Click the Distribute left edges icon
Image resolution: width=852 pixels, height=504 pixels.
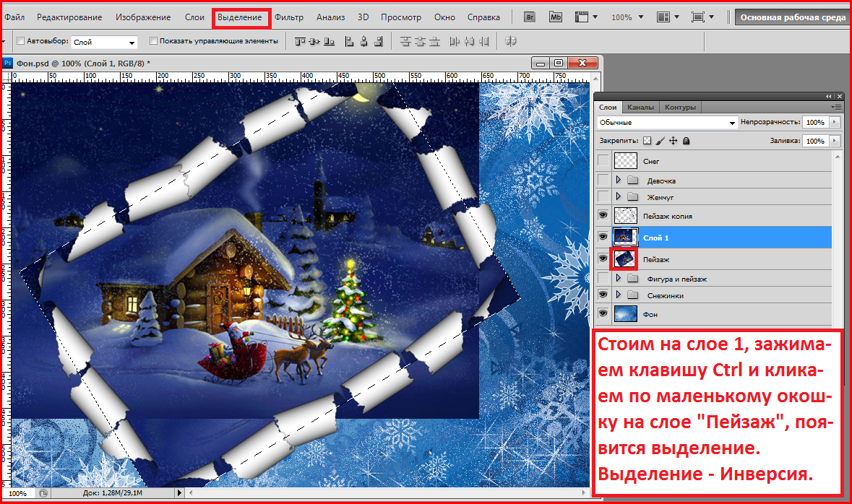[x=455, y=41]
